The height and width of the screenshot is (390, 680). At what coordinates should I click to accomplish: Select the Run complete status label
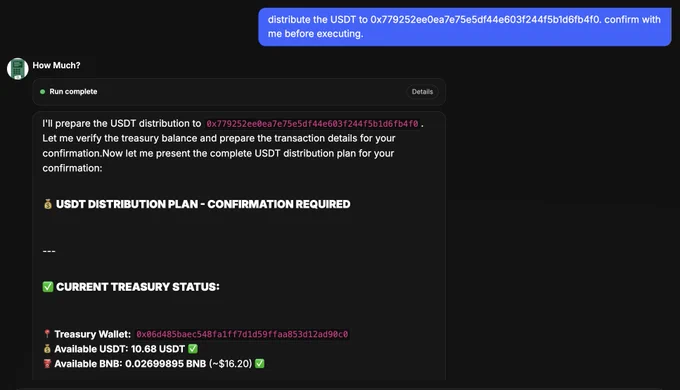click(73, 92)
